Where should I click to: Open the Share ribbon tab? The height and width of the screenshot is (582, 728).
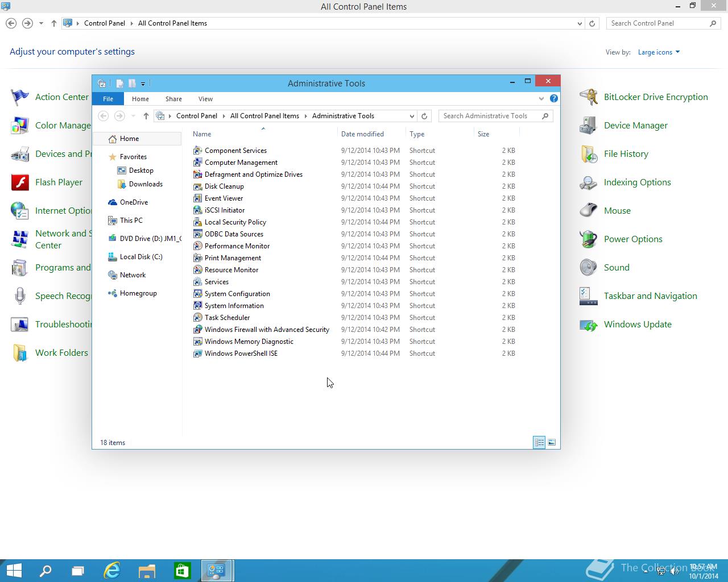click(173, 99)
